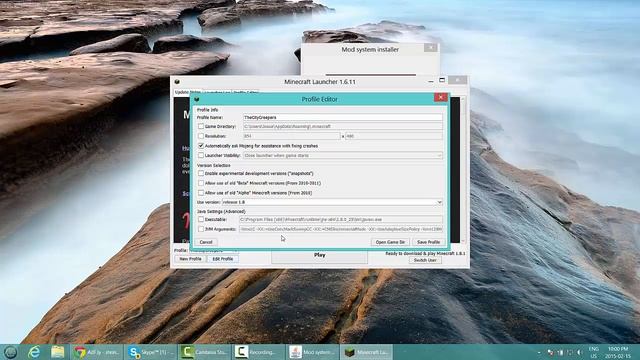The height and width of the screenshot is (360, 640).
Task: Open File Explorer from the taskbar
Action: [x=58, y=352]
